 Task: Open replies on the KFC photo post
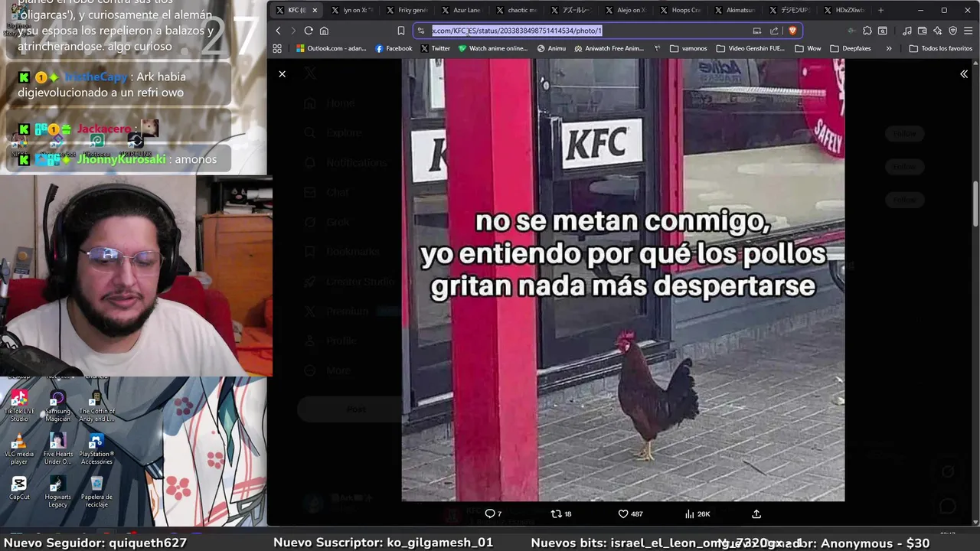click(493, 514)
